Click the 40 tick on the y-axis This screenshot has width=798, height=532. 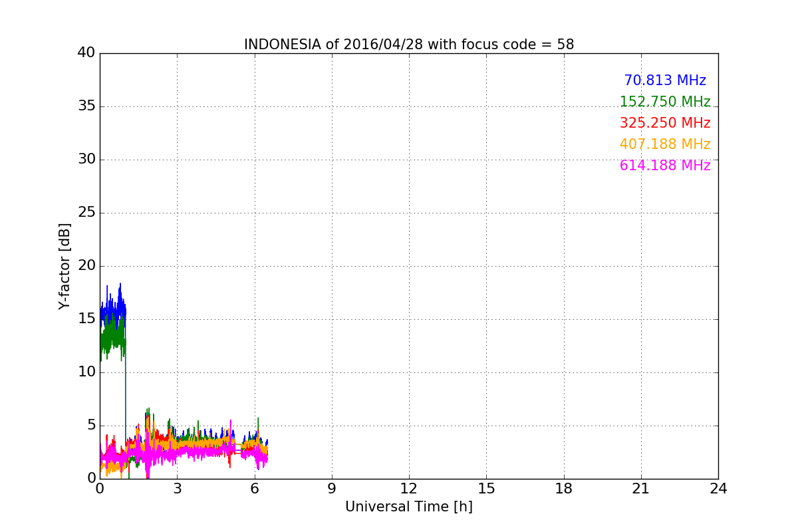(86, 53)
